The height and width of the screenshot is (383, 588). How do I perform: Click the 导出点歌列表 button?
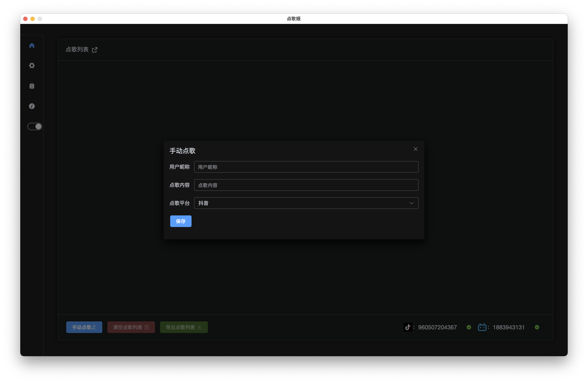(x=184, y=327)
